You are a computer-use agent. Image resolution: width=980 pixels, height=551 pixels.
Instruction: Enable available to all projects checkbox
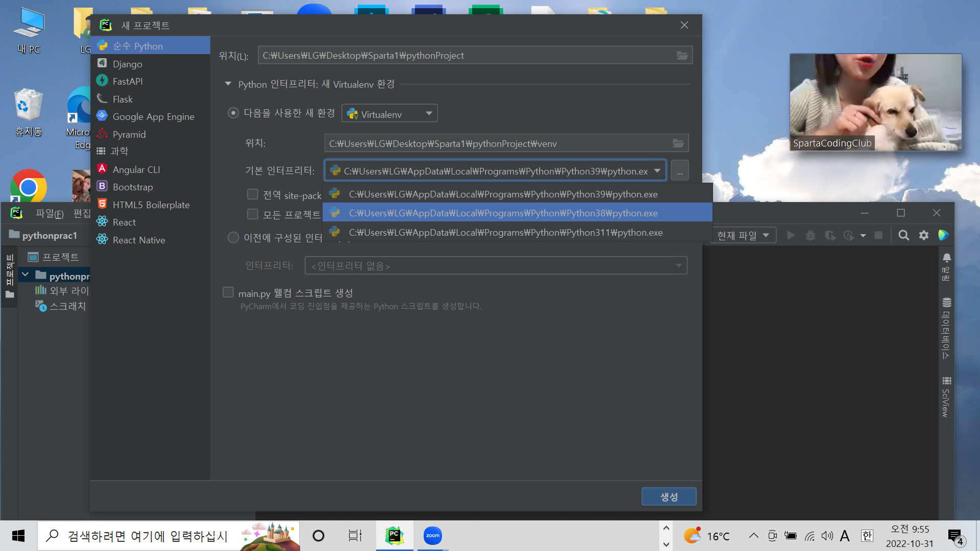click(x=253, y=214)
